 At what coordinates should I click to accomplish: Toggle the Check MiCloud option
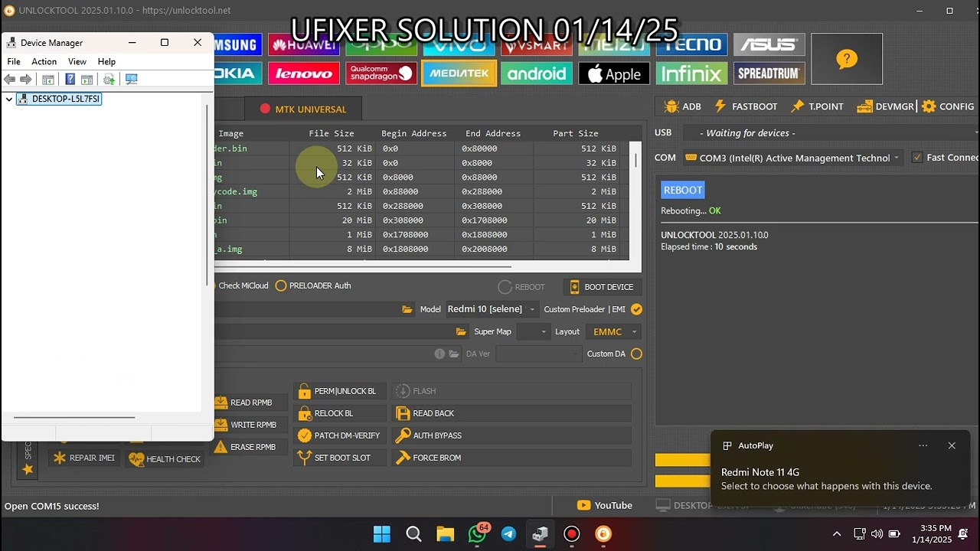click(x=243, y=285)
